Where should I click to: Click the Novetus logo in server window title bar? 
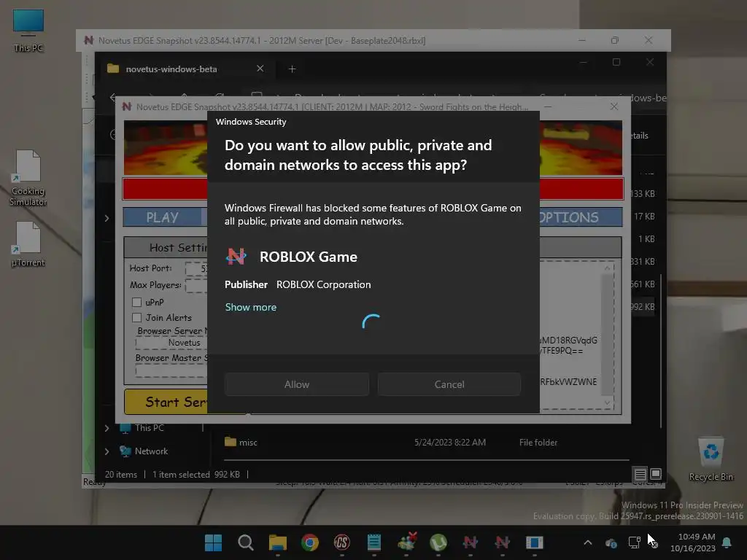88,41
